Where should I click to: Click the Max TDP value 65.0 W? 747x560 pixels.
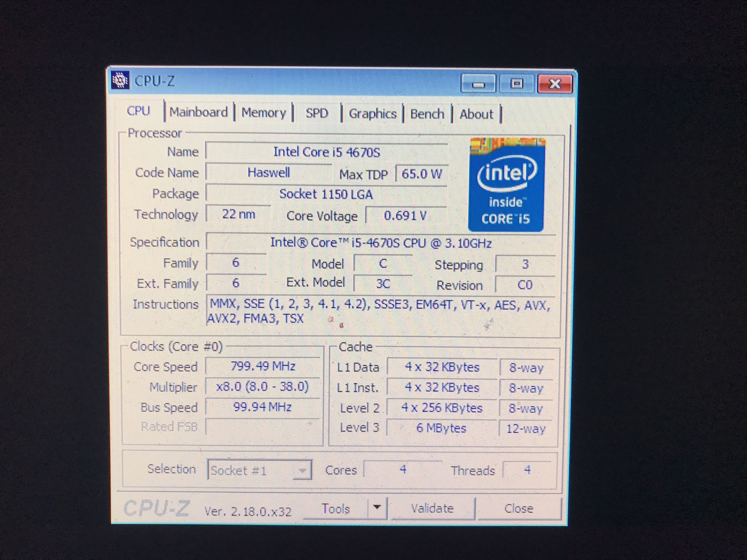[x=422, y=174]
